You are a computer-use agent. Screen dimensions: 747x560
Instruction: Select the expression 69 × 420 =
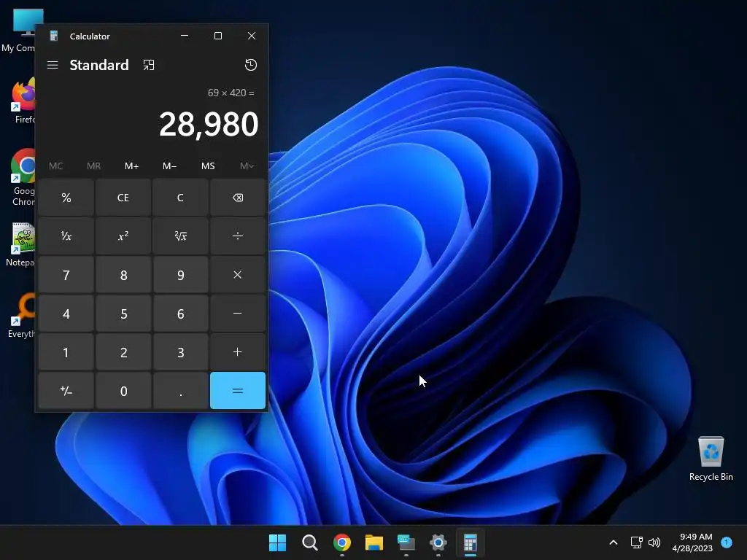[231, 93]
